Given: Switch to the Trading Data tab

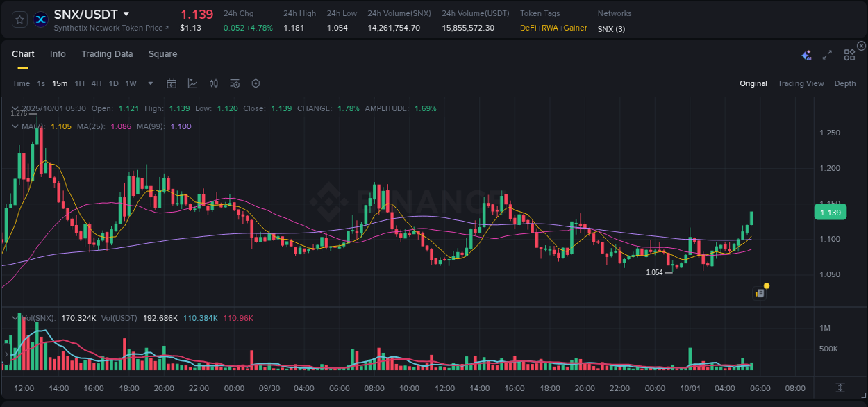Looking at the screenshot, I should (107, 54).
